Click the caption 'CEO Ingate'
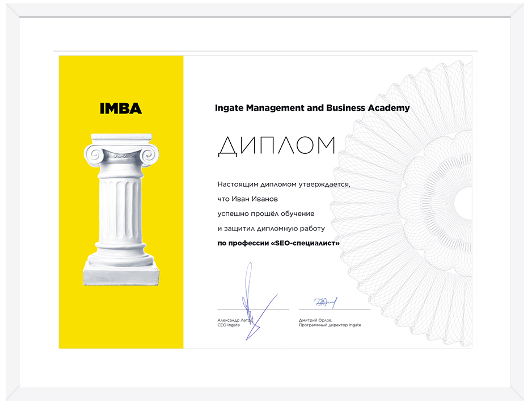Screen dimensions: 532x411 (229, 325)
